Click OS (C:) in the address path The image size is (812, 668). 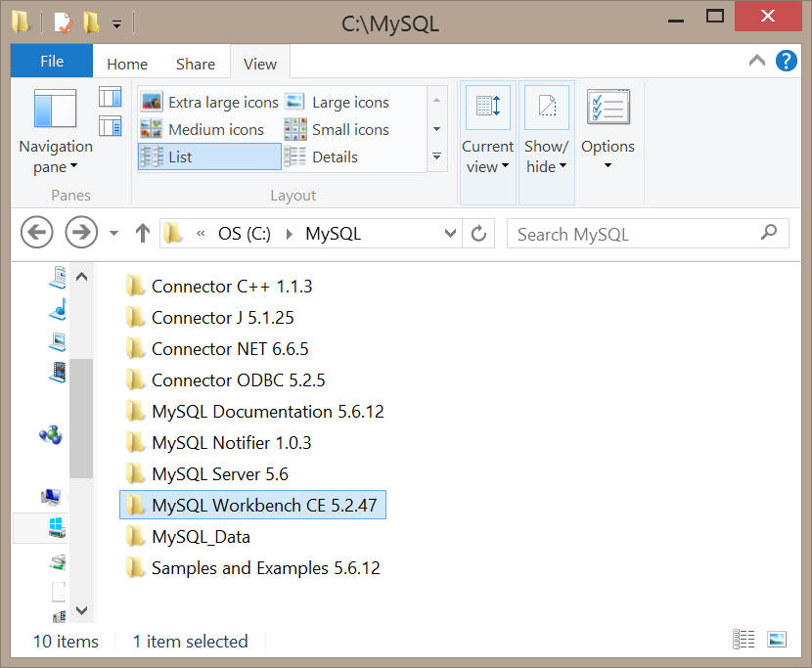[x=244, y=234]
